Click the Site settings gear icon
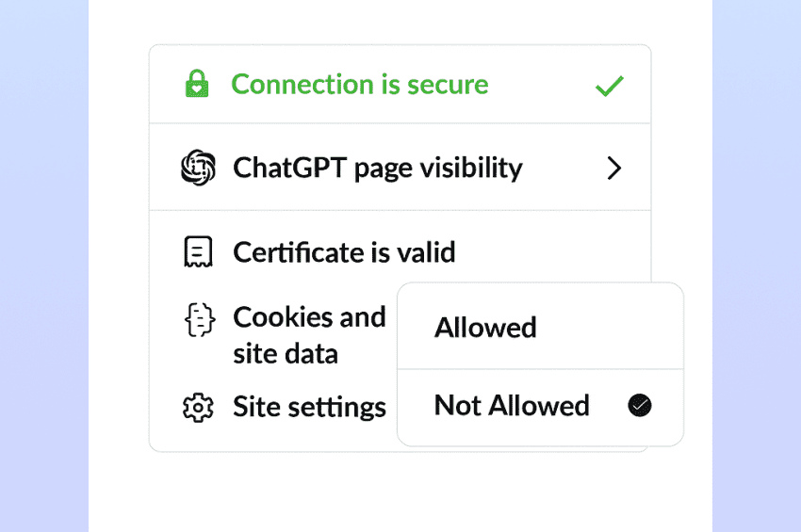The width and height of the screenshot is (801, 532). pos(197,408)
